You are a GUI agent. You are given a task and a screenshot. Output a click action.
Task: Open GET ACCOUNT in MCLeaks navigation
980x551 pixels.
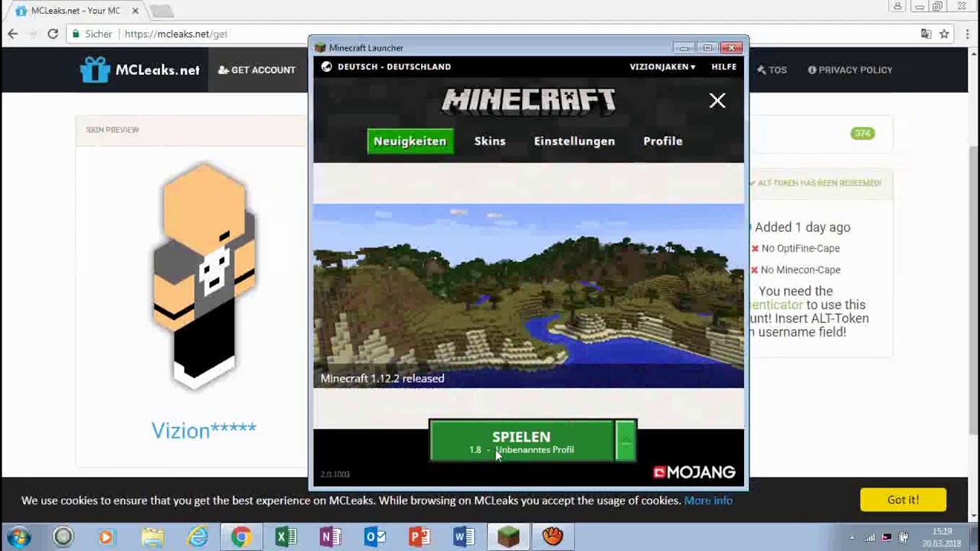pos(256,70)
